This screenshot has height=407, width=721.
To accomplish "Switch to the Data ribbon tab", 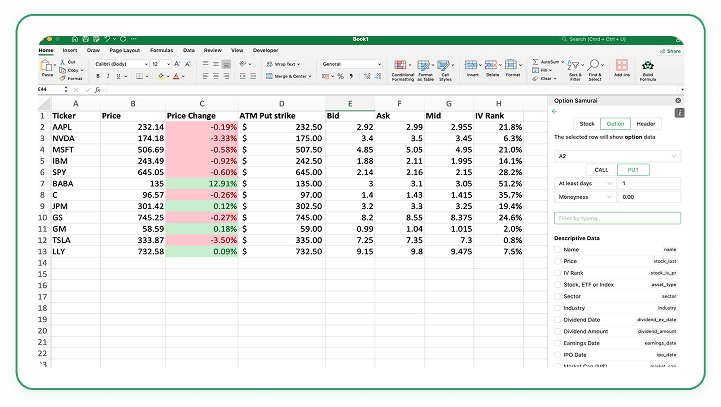I will pyautogui.click(x=189, y=51).
